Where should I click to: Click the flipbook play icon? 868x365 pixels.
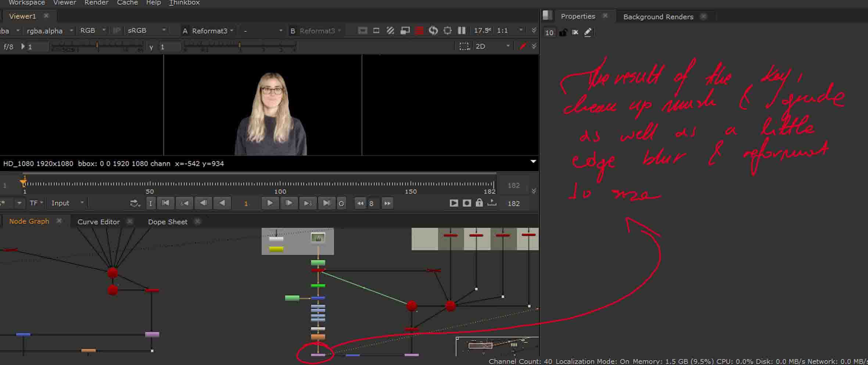pos(454,203)
